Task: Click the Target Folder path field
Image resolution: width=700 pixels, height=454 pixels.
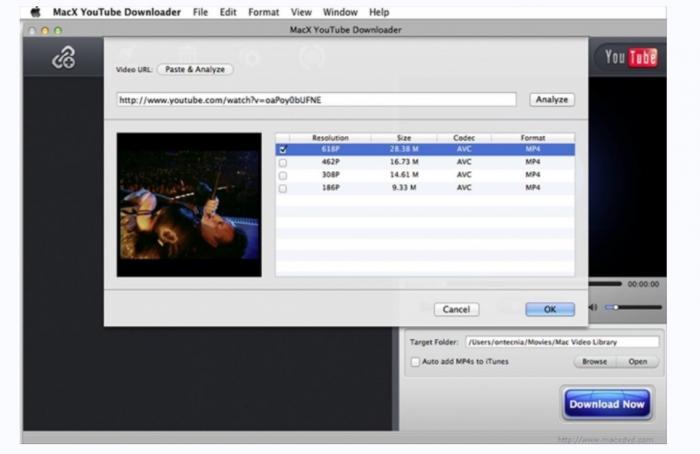Action: pos(562,342)
